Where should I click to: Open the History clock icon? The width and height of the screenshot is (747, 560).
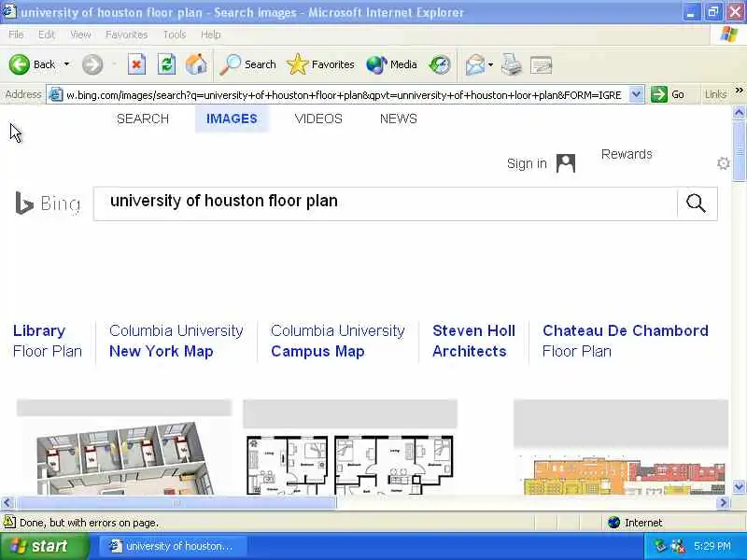(x=439, y=64)
